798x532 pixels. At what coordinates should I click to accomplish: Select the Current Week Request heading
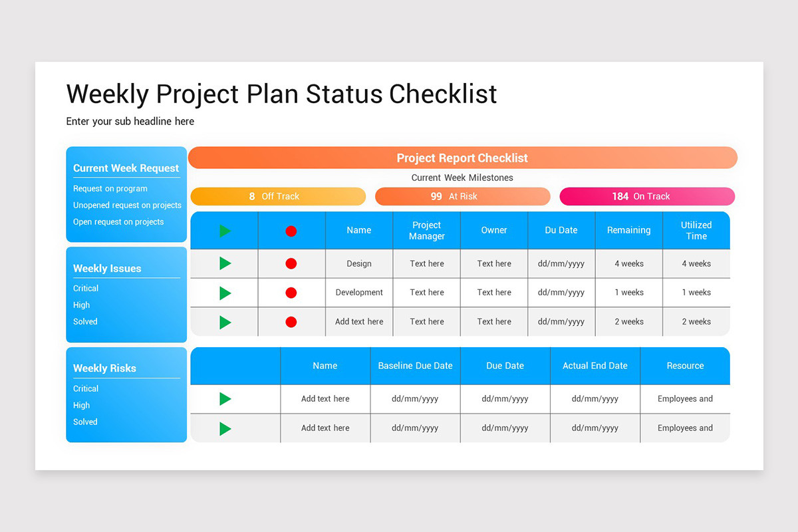pyautogui.click(x=126, y=168)
